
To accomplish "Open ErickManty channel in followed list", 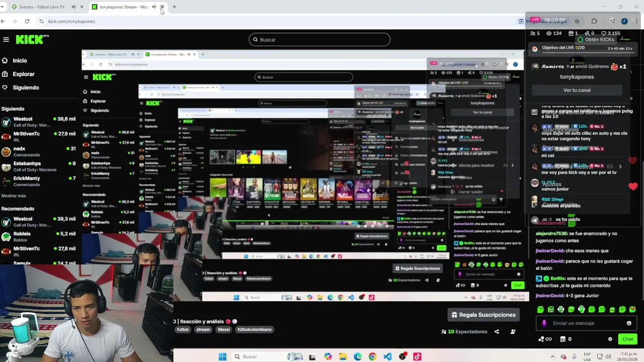I will tap(38, 181).
